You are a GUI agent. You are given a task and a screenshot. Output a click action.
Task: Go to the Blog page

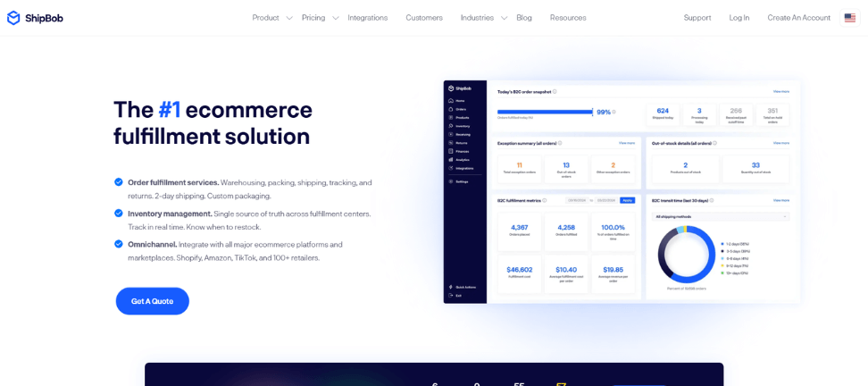tap(524, 18)
